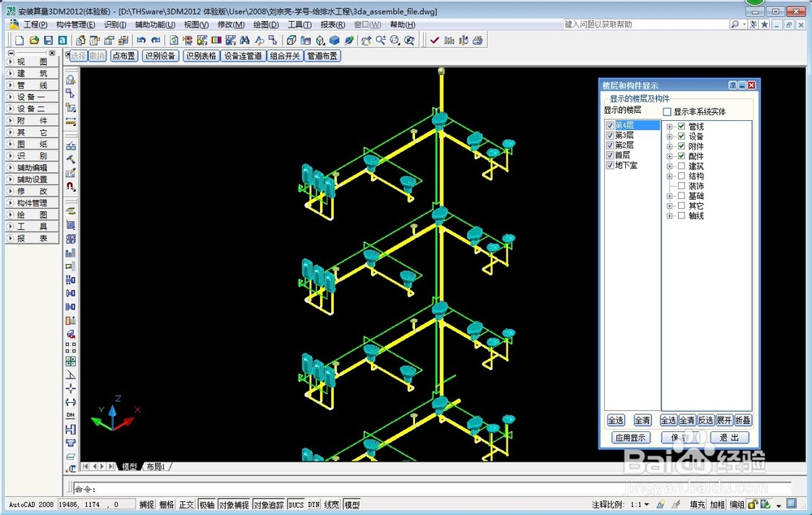Click the printer icon on toolbar

point(477,41)
